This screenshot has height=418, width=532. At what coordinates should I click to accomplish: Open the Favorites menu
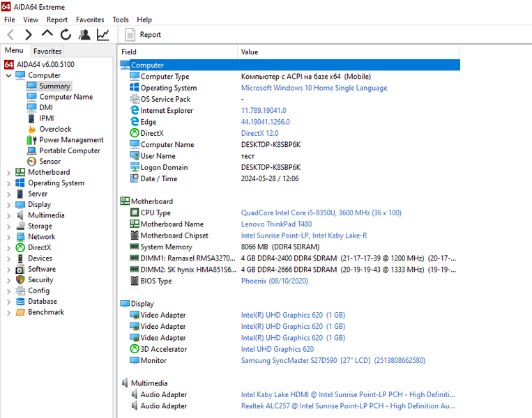[90, 20]
